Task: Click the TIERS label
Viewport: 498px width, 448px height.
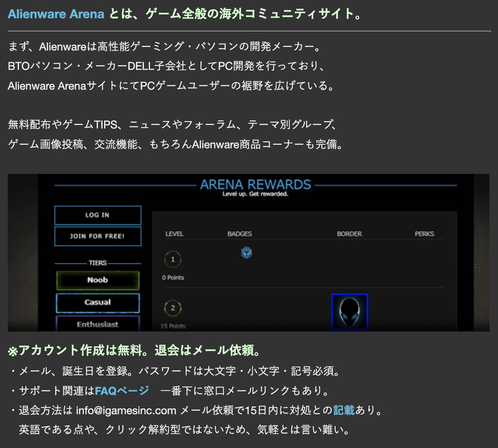Action: [98, 263]
